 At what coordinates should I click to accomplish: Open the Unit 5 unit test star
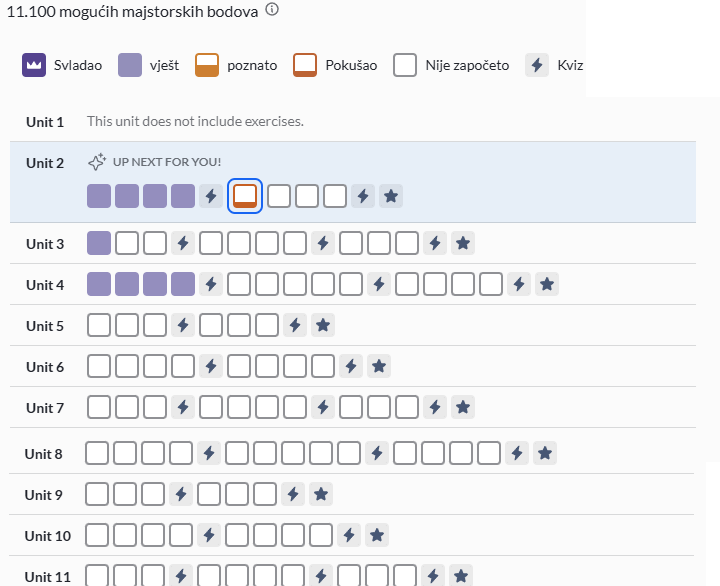coord(322,326)
